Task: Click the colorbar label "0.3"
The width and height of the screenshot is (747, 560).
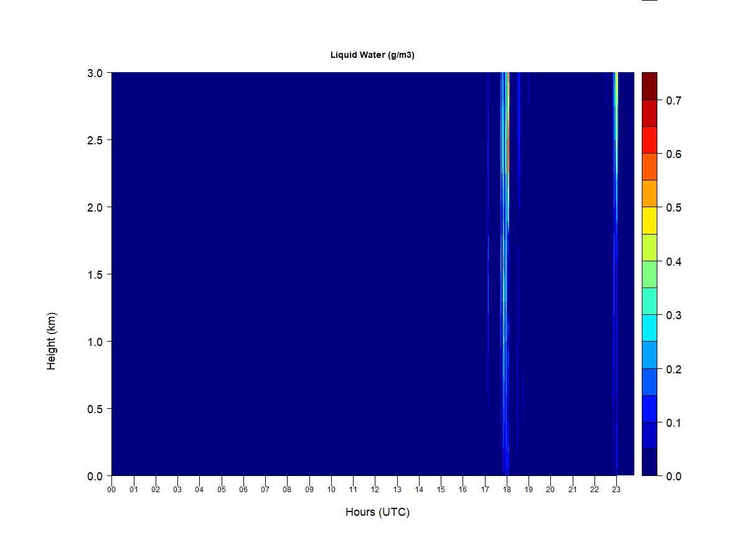Action: [x=674, y=315]
